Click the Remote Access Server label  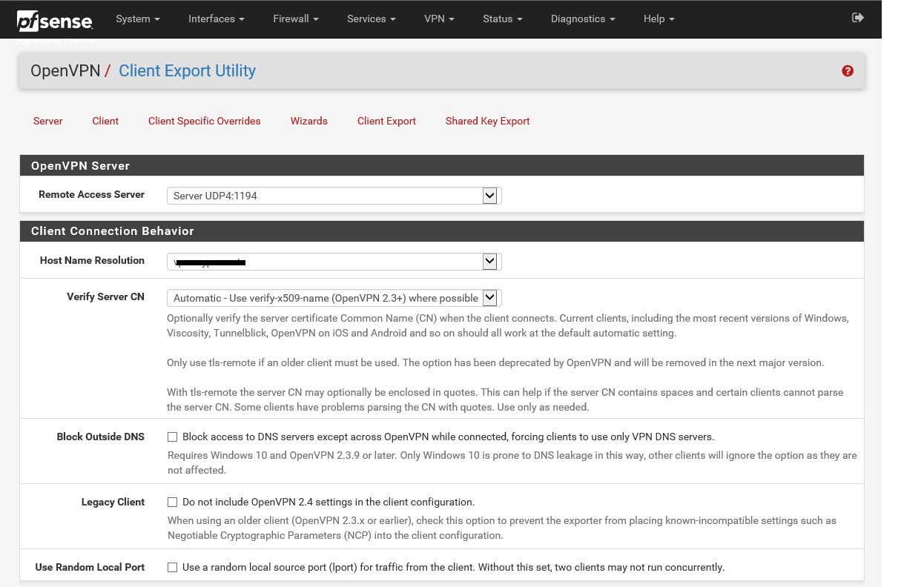(91, 194)
